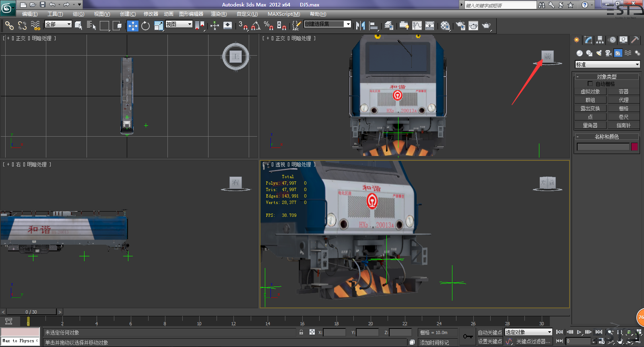Collapse the 对象类型 rollout

click(607, 77)
